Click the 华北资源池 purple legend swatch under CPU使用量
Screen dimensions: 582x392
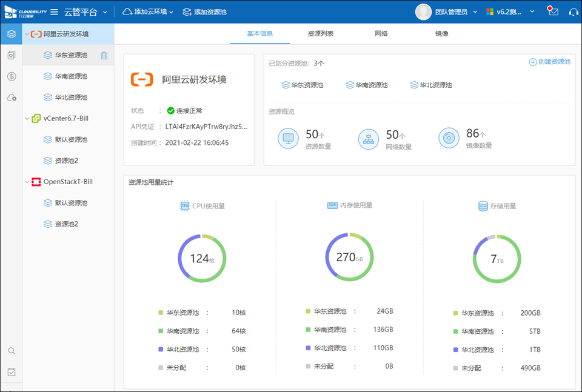pos(161,350)
